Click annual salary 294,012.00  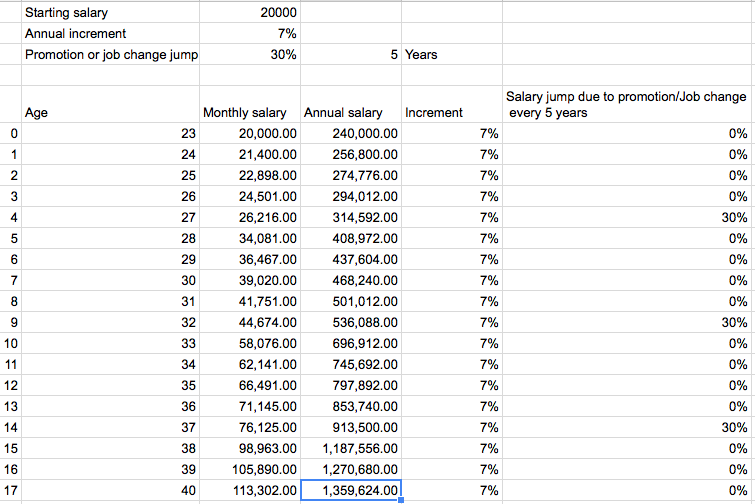pyautogui.click(x=351, y=196)
